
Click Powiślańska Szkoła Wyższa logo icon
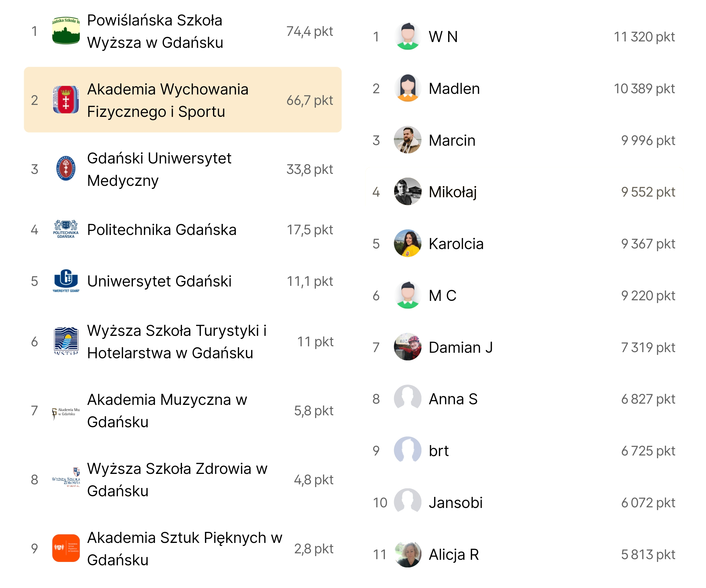[x=66, y=31]
